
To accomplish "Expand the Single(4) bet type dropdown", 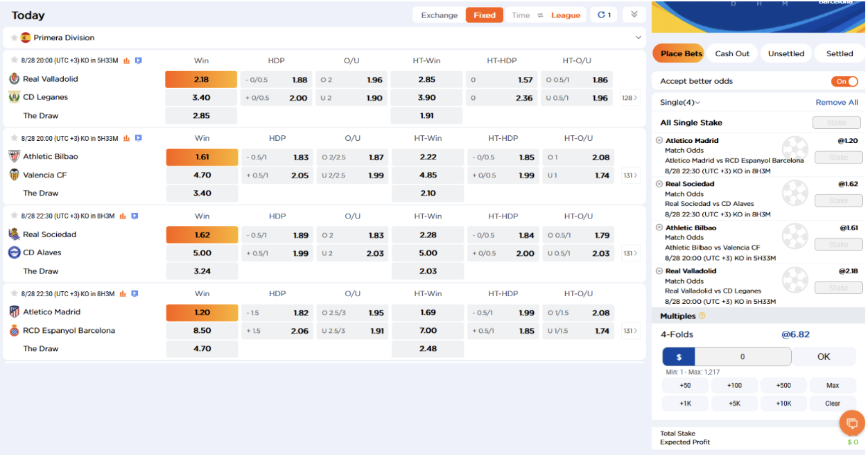I will pyautogui.click(x=680, y=103).
